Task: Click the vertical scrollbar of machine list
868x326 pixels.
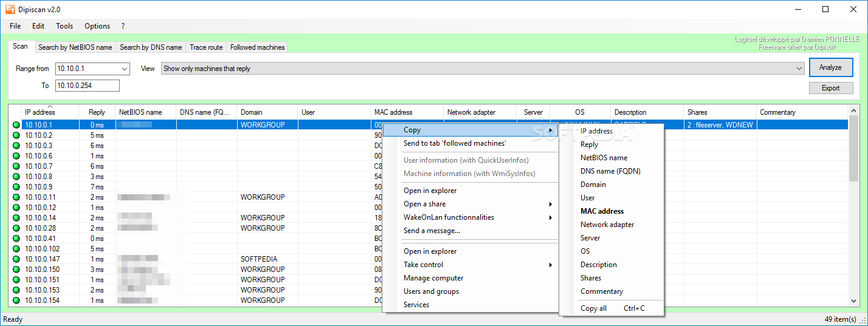Action: coord(853,206)
